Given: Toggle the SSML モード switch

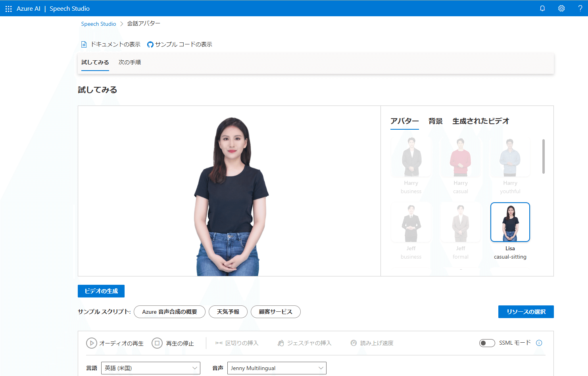Looking at the screenshot, I should (x=487, y=343).
